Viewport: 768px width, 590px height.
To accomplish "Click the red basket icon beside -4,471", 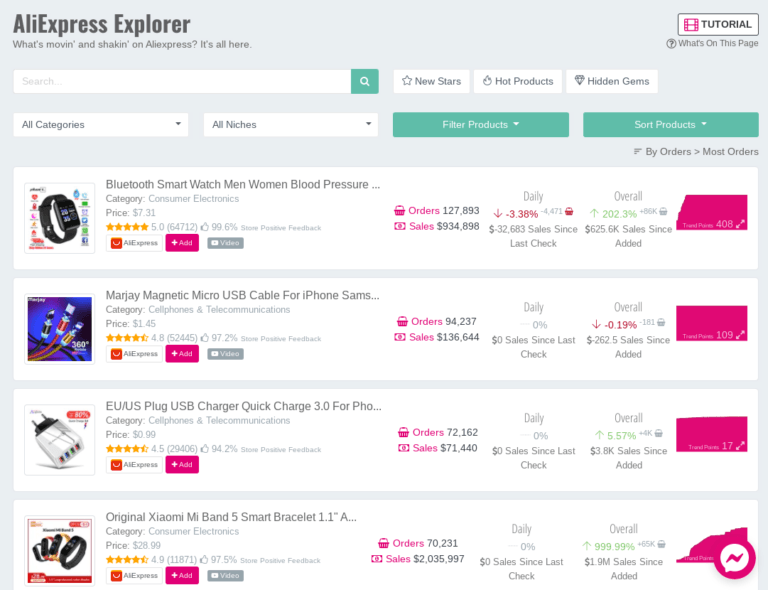I will pos(569,212).
